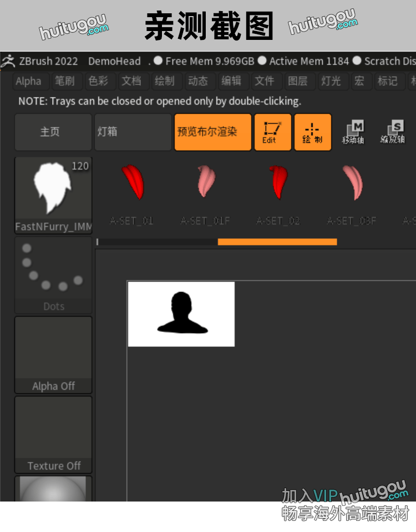
Task: Select the A-SET_03F hair brush
Action: tap(352, 195)
